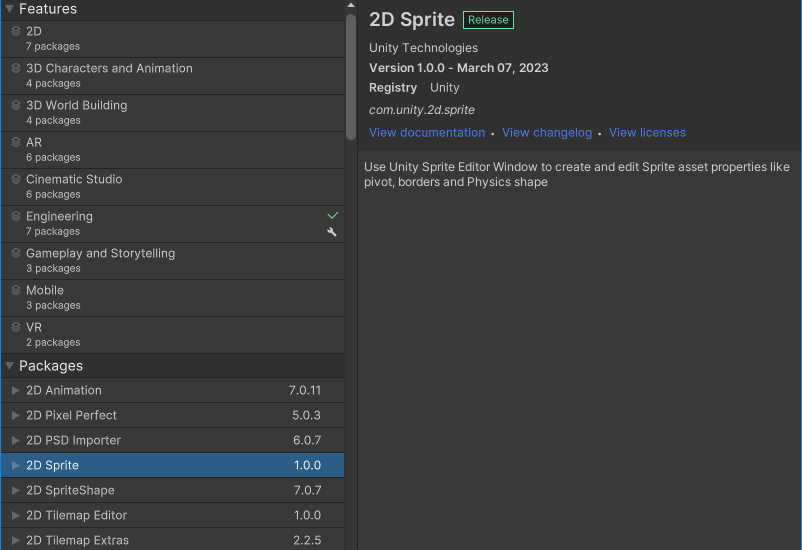Click the wrench icon on Engineering row
This screenshot has height=550, width=802.
click(332, 232)
